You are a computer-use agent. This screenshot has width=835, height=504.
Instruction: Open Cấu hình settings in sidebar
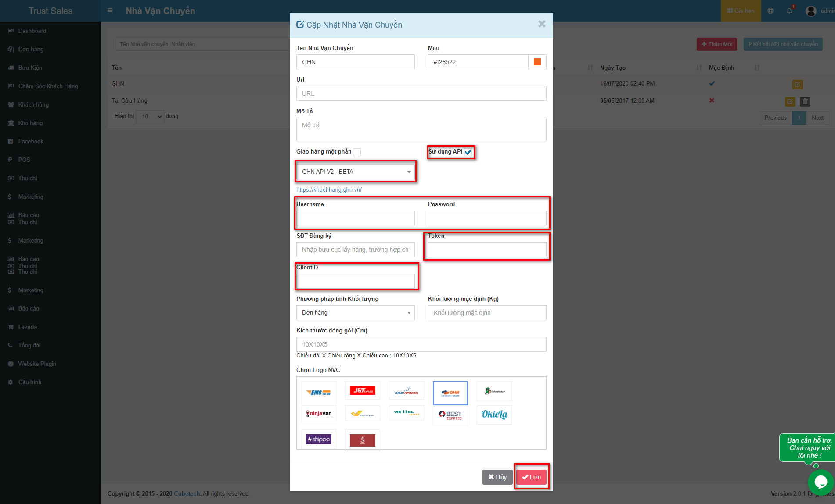tap(30, 382)
